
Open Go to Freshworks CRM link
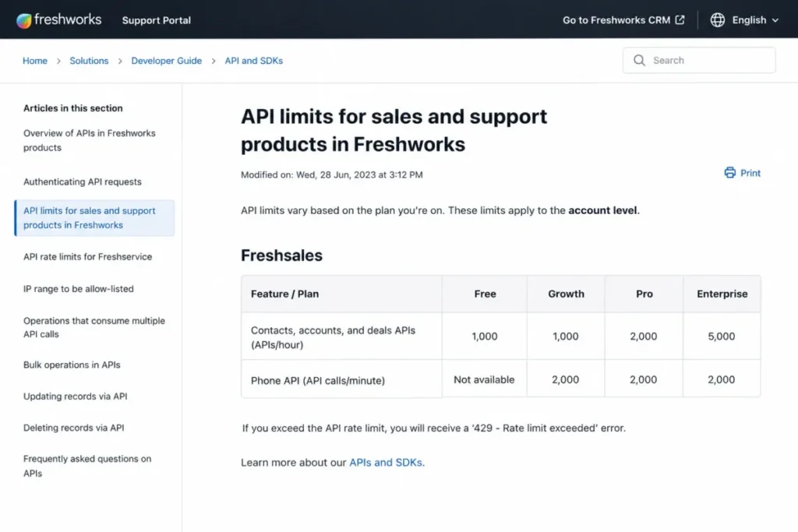[623, 19]
